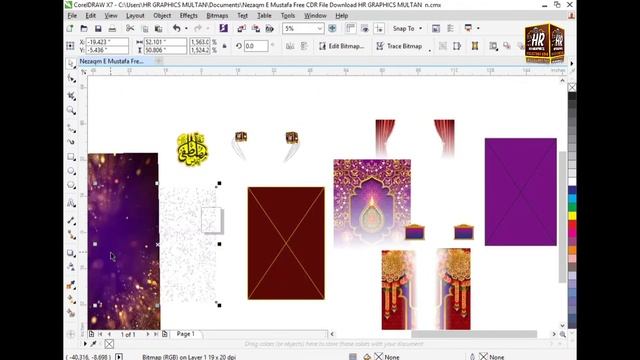This screenshot has width=640, height=360.
Task: Select the Drop Shadow tool
Action: point(71,253)
